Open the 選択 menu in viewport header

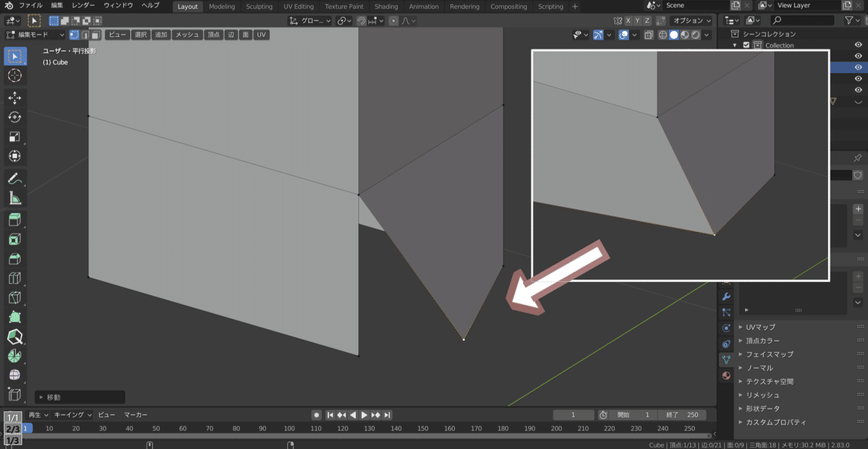point(140,35)
